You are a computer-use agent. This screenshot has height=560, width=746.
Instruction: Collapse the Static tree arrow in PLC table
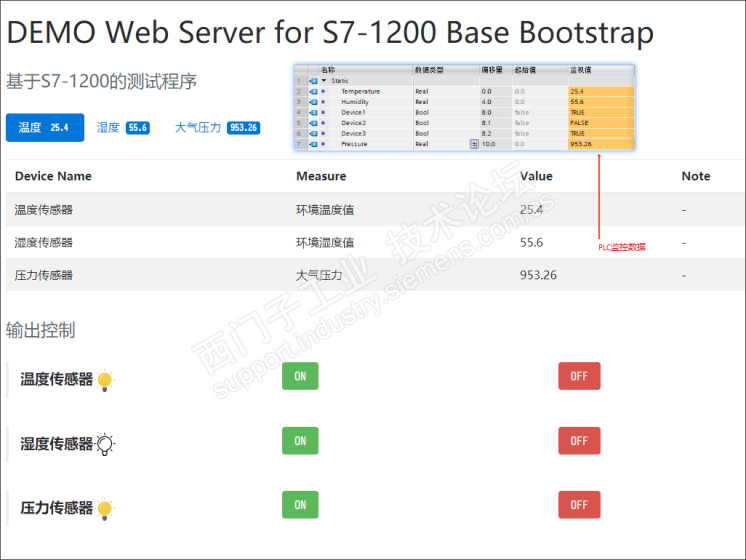point(323,81)
